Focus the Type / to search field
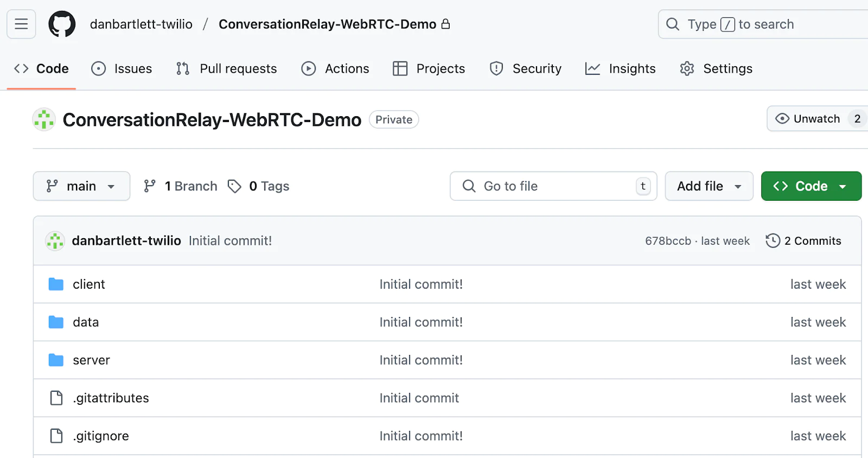The width and height of the screenshot is (868, 458). click(763, 24)
